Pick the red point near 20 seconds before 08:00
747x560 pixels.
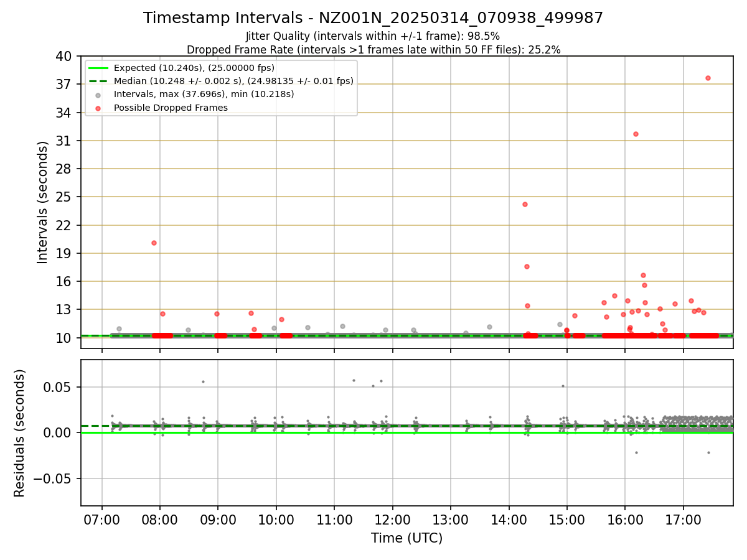(154, 243)
